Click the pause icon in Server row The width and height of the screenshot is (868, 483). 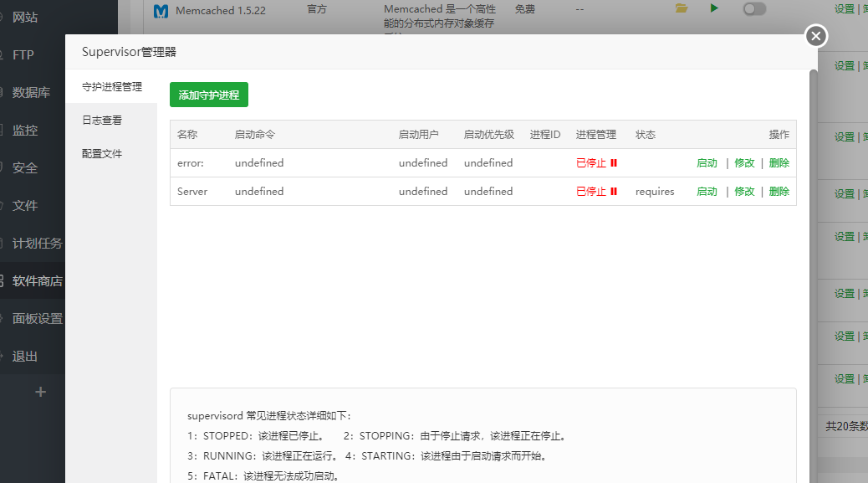[614, 191]
